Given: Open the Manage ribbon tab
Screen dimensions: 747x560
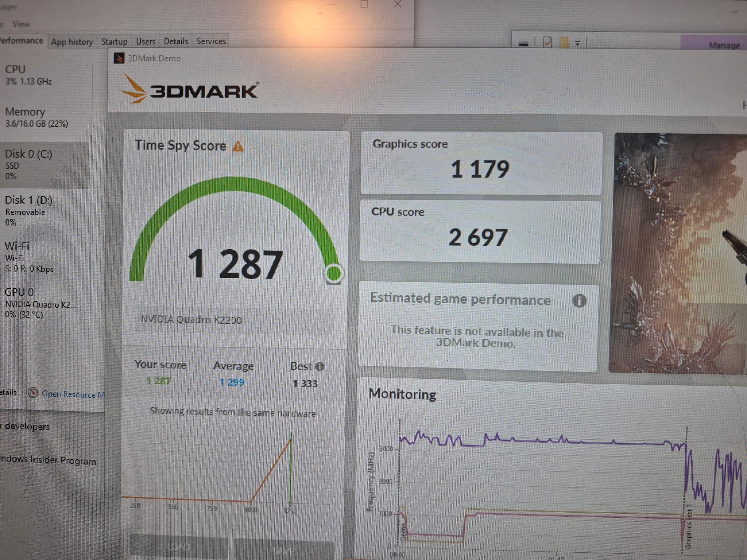Looking at the screenshot, I should [x=724, y=46].
